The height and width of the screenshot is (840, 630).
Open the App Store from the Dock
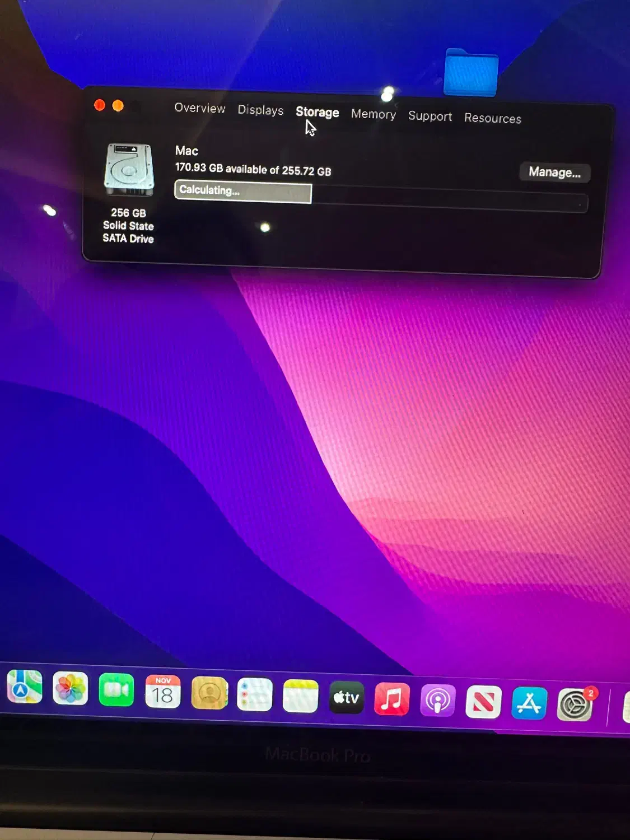[529, 703]
